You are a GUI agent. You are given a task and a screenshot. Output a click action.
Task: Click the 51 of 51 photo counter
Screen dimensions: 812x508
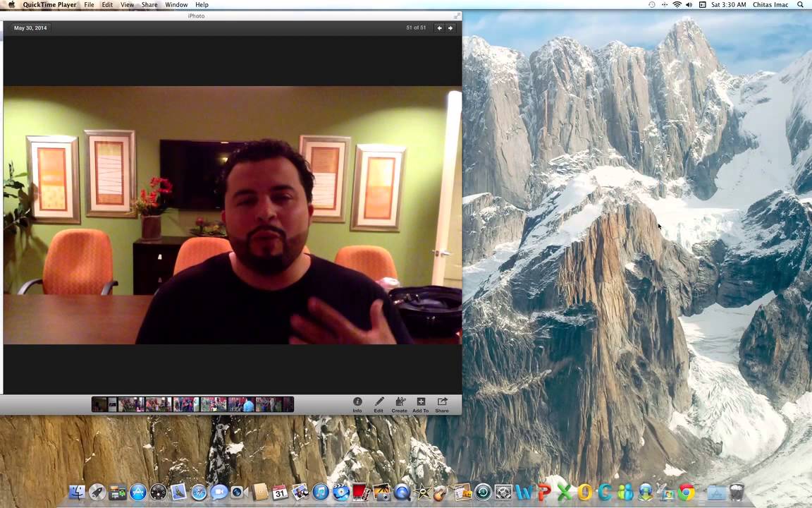[416, 28]
